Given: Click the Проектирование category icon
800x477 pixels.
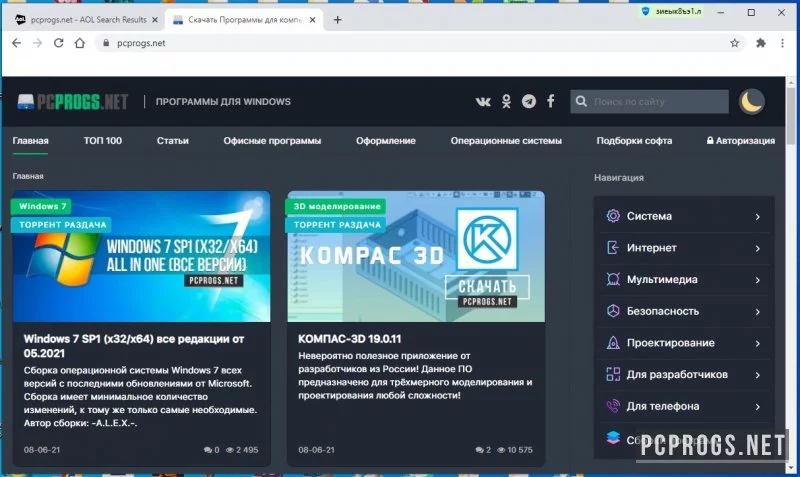Looking at the screenshot, I should pyautogui.click(x=613, y=342).
